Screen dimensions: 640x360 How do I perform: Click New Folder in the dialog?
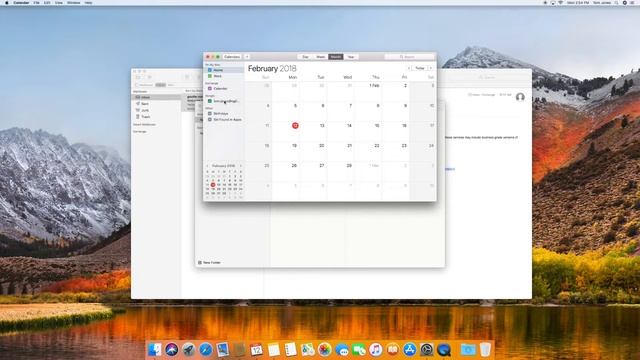[x=209, y=262]
